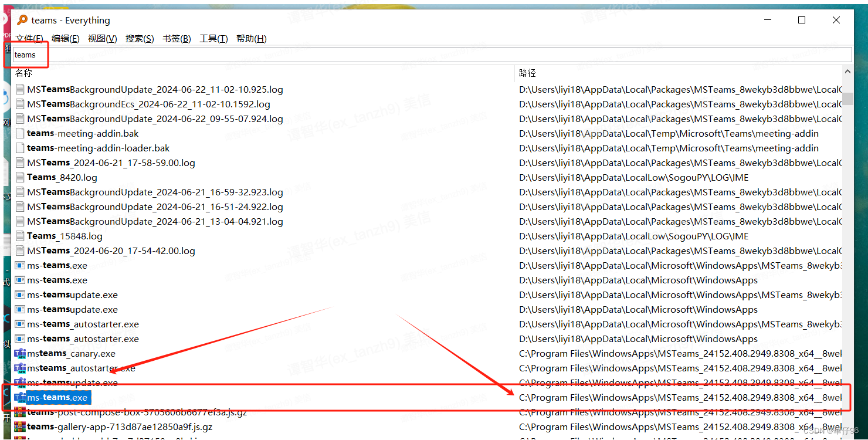Open the 帮助(H) menu
868x440 pixels.
(251, 39)
